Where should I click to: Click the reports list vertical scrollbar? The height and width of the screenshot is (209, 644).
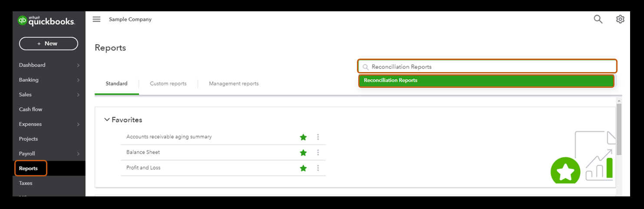coord(619,130)
